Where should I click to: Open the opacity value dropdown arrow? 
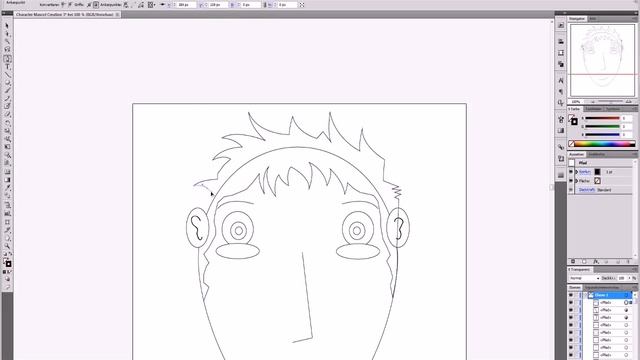point(629,278)
